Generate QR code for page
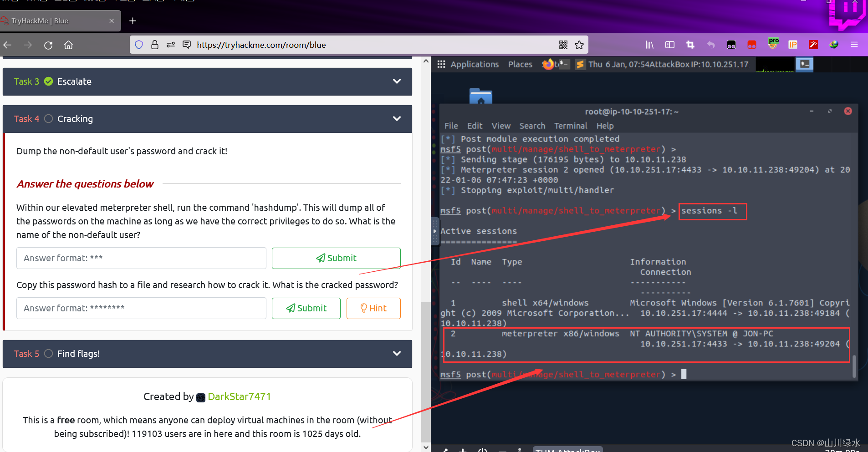The image size is (868, 452). (x=563, y=45)
